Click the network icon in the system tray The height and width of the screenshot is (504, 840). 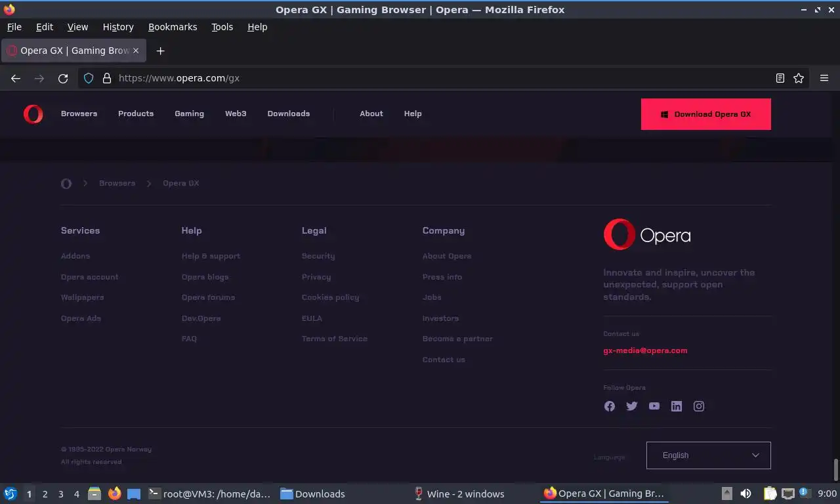(788, 493)
